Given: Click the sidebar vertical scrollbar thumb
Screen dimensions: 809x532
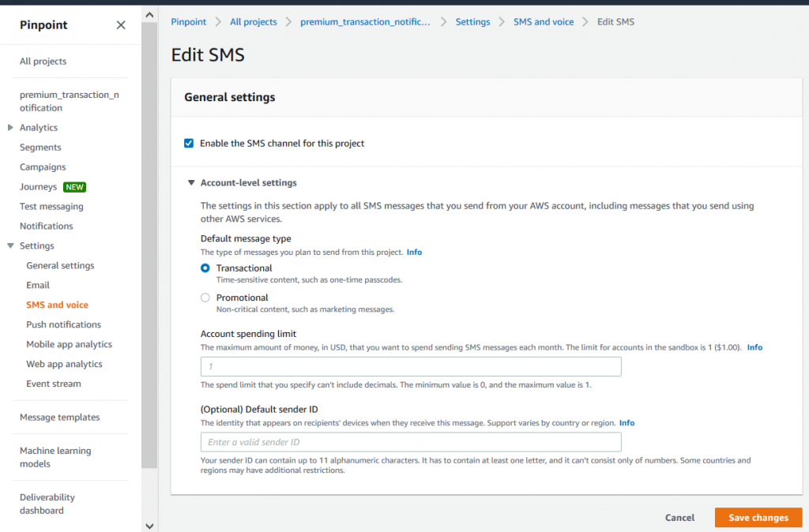Looking at the screenshot, I should [149, 245].
